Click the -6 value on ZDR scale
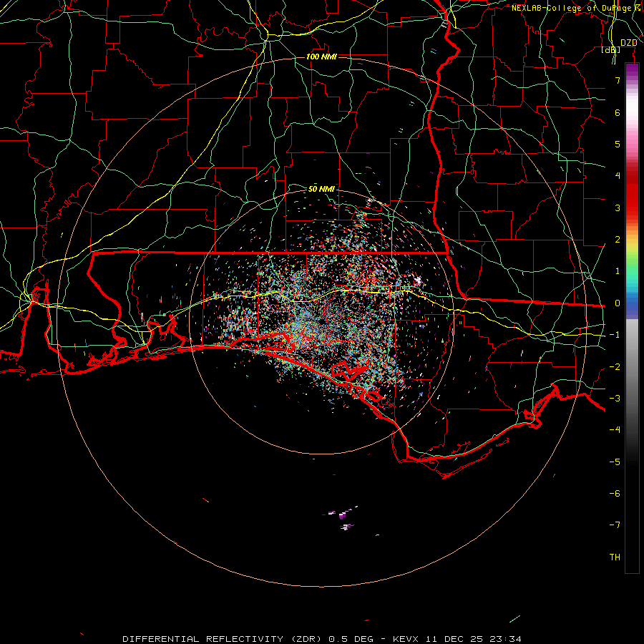 [x=615, y=494]
